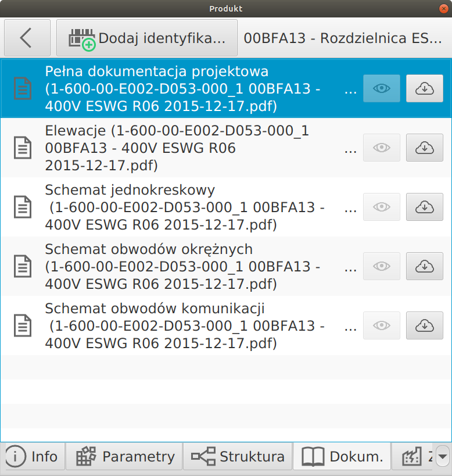Screen dimensions: 452x476
Task: Download the Elewacje PDF document
Action: pos(424,148)
